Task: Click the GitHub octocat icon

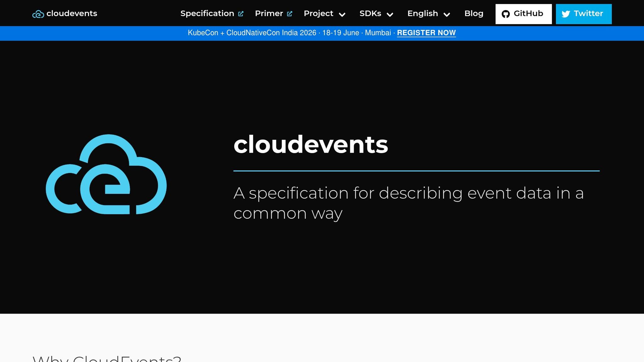Action: click(x=506, y=14)
